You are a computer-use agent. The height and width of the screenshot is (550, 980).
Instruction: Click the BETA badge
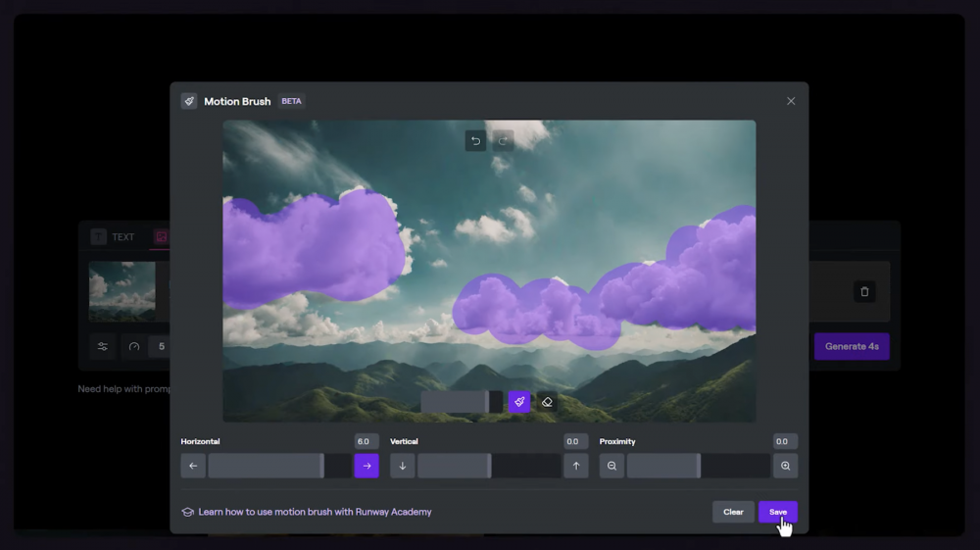291,101
